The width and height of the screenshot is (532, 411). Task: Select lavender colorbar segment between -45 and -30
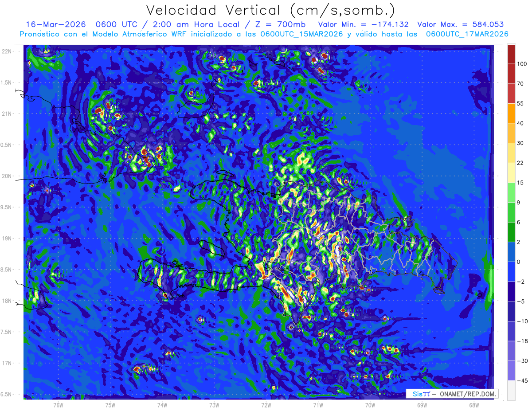click(x=511, y=371)
